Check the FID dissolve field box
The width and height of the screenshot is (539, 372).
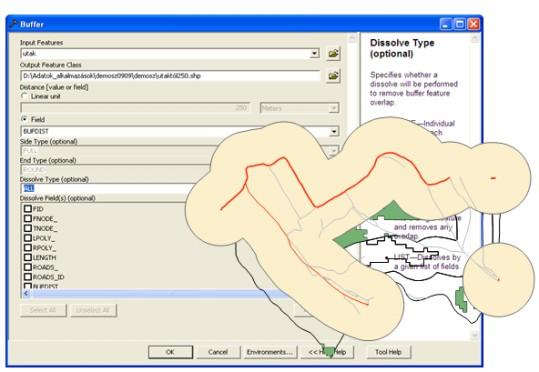(28, 209)
